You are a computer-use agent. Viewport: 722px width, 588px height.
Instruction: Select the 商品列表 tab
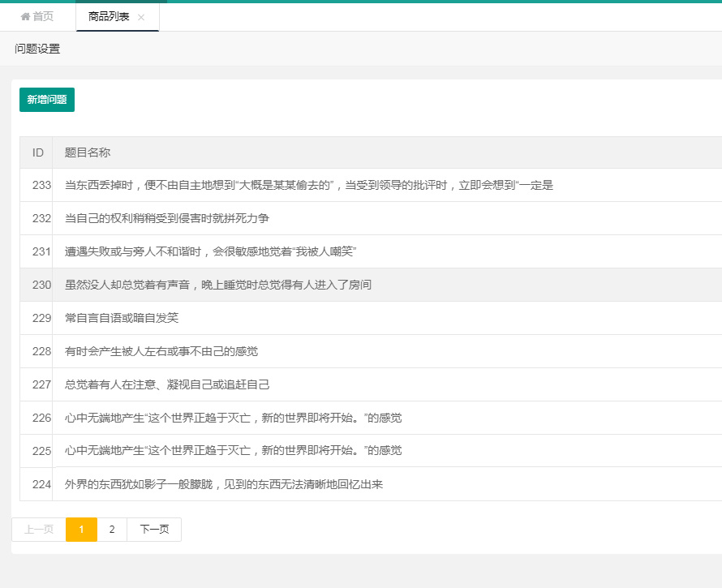pyautogui.click(x=109, y=17)
